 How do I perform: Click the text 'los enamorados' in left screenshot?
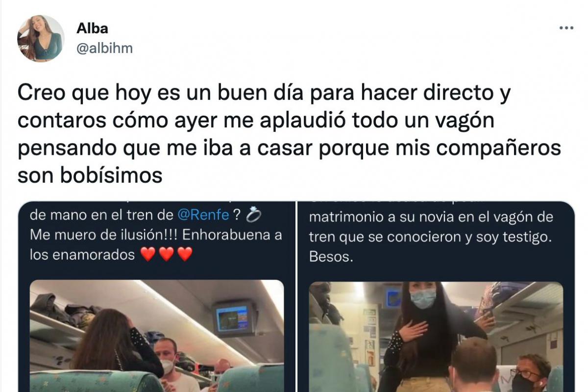(82, 255)
